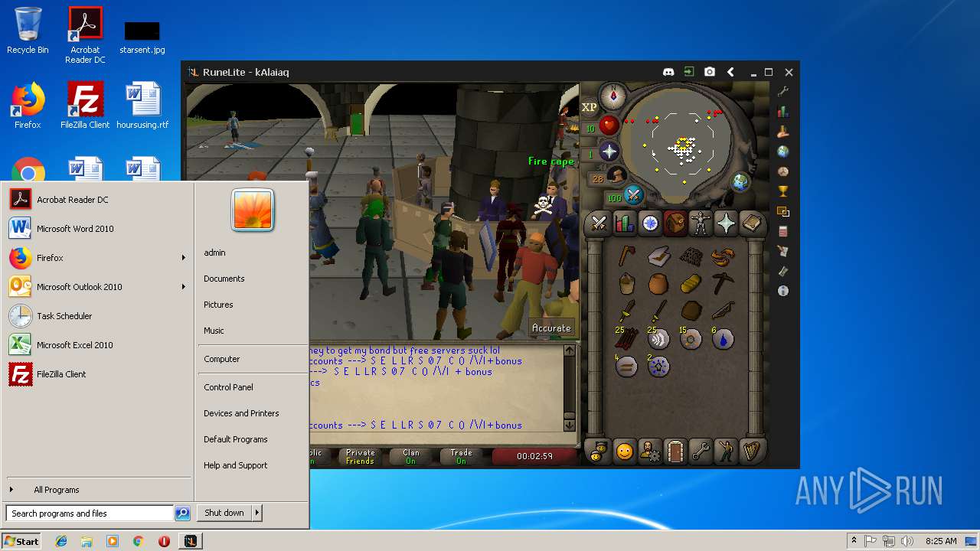Take a screenshot with camera icon
Image resolution: width=980 pixels, height=551 pixels.
pyautogui.click(x=710, y=72)
